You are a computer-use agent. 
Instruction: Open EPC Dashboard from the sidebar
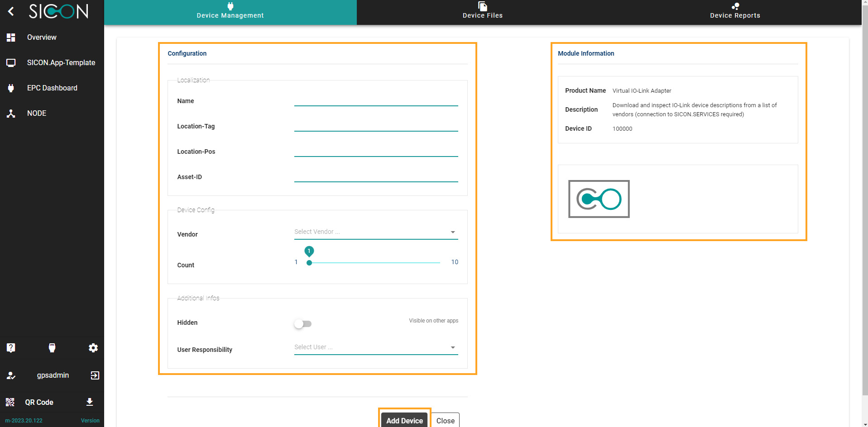tap(52, 88)
